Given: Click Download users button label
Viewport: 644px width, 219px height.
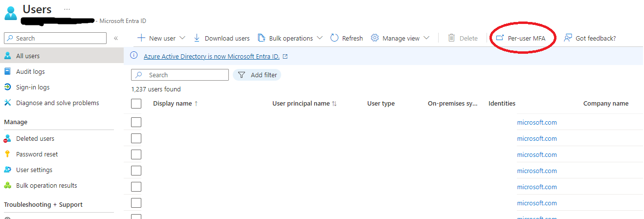Looking at the screenshot, I should pos(227,38).
